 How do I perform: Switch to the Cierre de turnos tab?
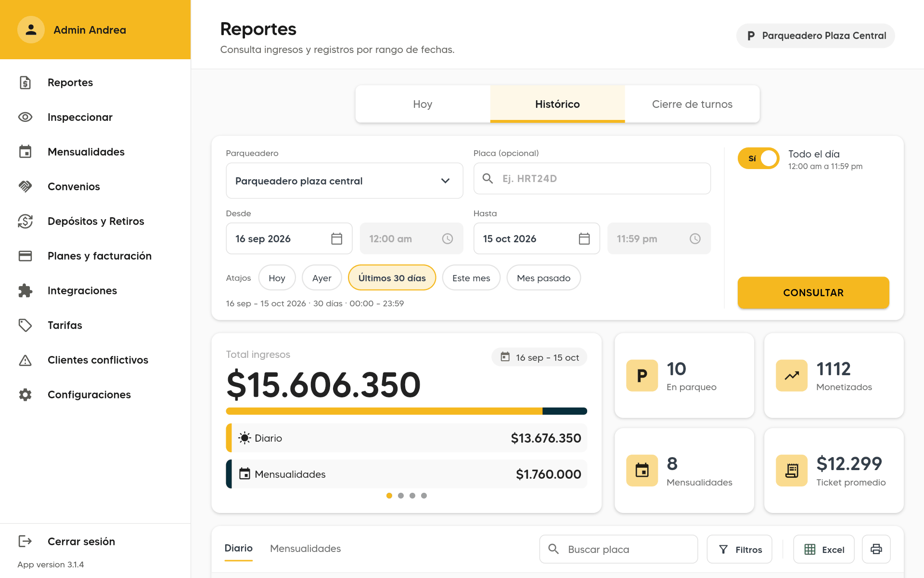coord(692,104)
